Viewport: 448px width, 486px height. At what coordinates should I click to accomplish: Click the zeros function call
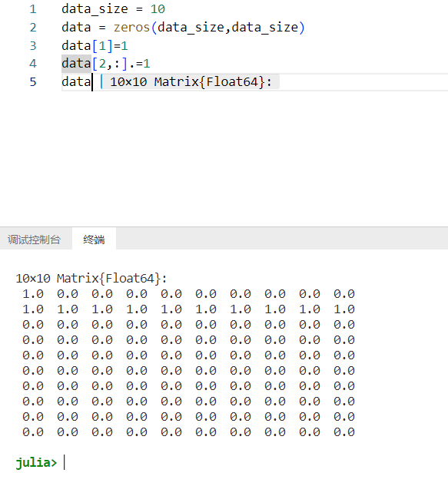tap(131, 28)
